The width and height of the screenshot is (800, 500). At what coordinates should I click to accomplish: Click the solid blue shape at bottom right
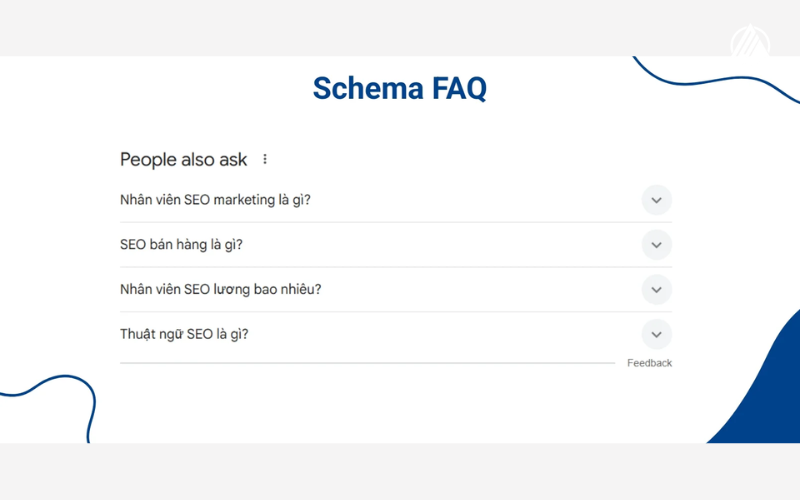click(768, 400)
